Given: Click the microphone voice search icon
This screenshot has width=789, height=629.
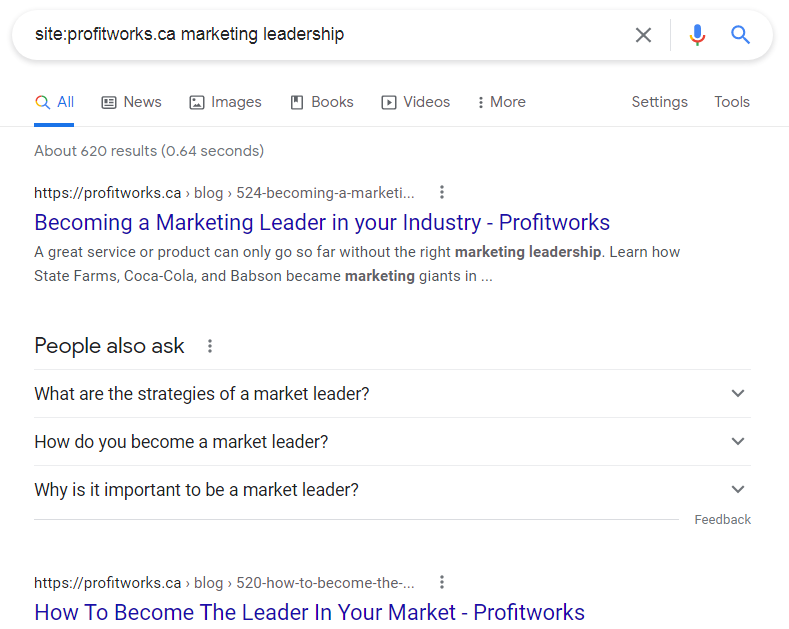Looking at the screenshot, I should pyautogui.click(x=697, y=35).
